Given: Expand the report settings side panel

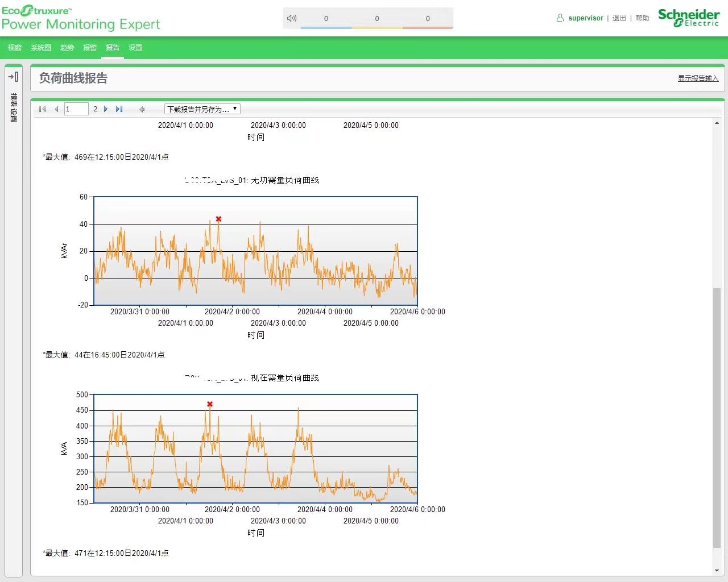Looking at the screenshot, I should pyautogui.click(x=13, y=77).
